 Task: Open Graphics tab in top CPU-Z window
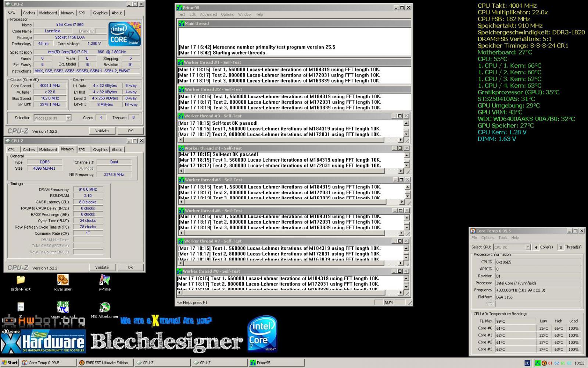(100, 13)
